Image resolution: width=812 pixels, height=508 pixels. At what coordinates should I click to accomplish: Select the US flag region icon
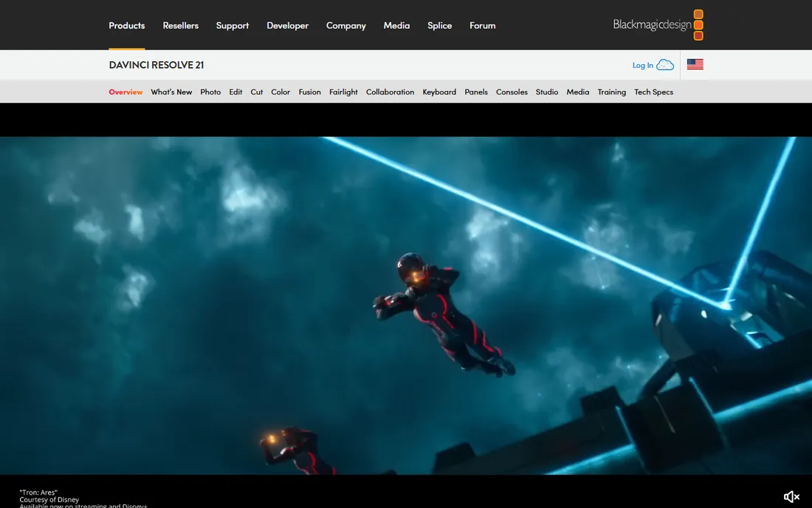(695, 64)
